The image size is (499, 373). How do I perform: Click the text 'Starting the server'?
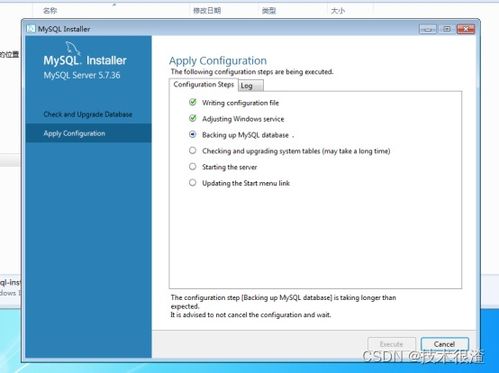coord(229,167)
